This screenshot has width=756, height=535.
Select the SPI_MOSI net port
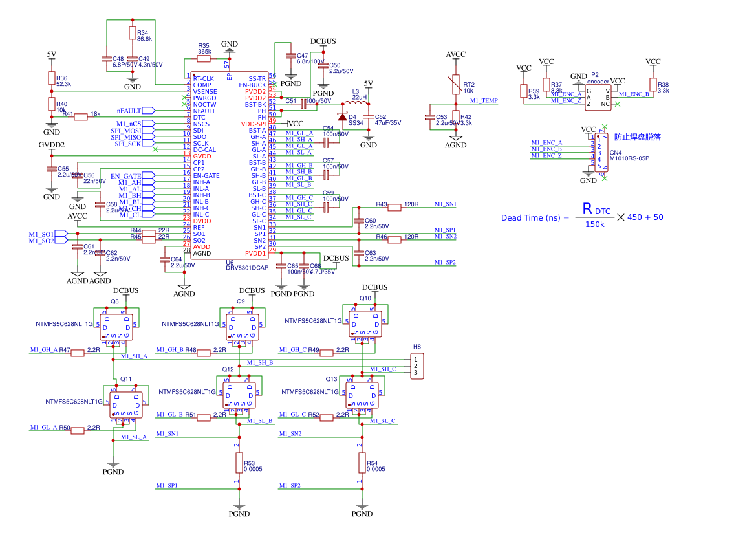[x=149, y=130]
